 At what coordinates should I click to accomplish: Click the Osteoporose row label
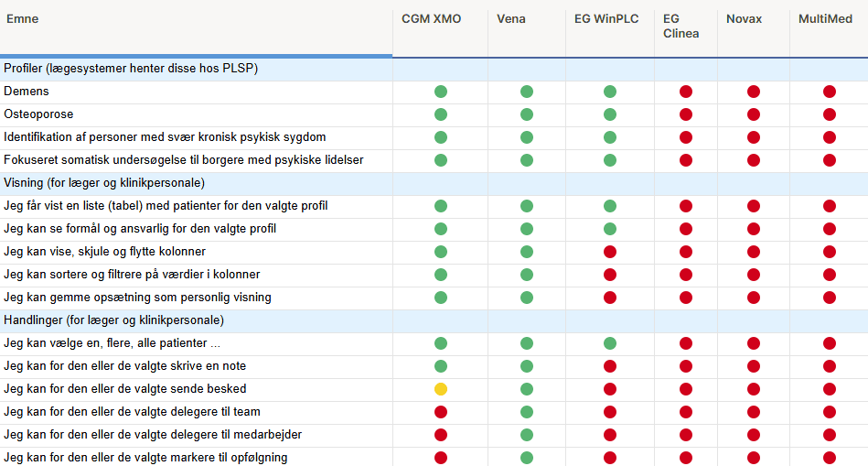(38, 114)
